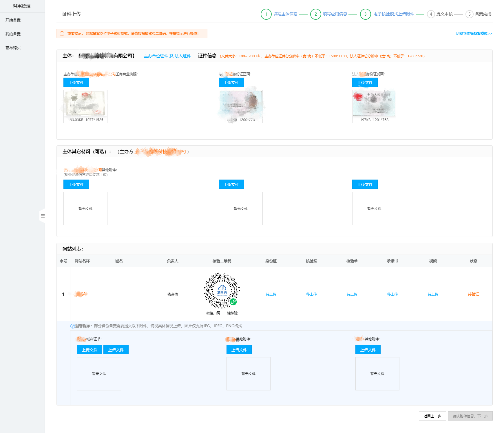
Task: Upload file for 身份证反面
Action: click(365, 83)
